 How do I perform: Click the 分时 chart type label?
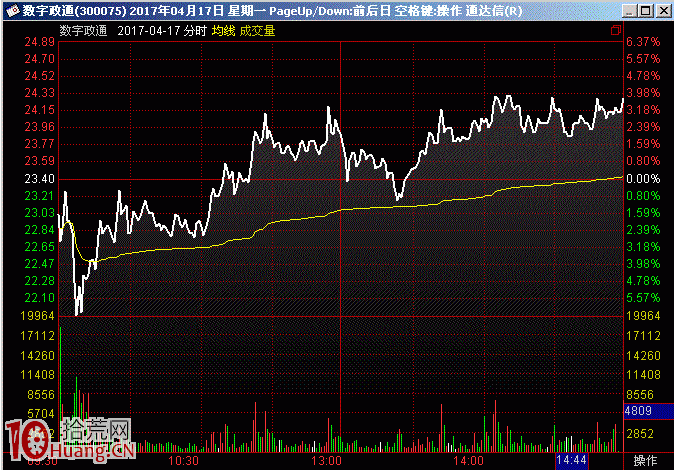195,31
